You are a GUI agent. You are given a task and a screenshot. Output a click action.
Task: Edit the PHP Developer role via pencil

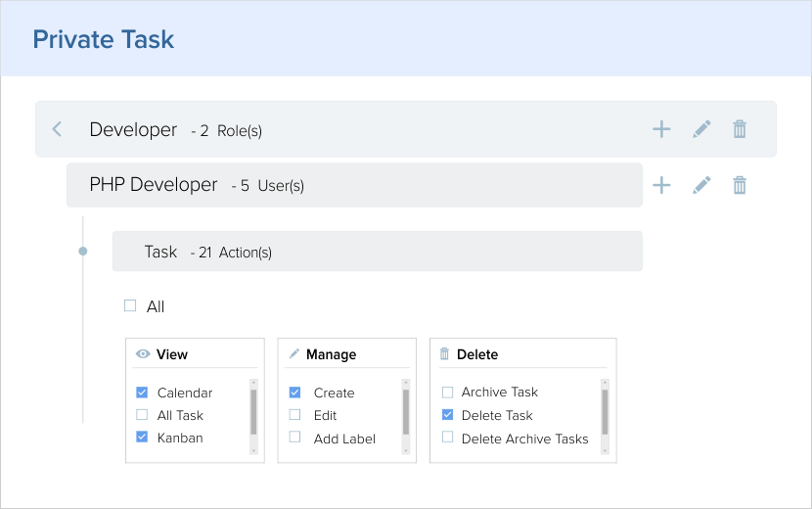701,185
